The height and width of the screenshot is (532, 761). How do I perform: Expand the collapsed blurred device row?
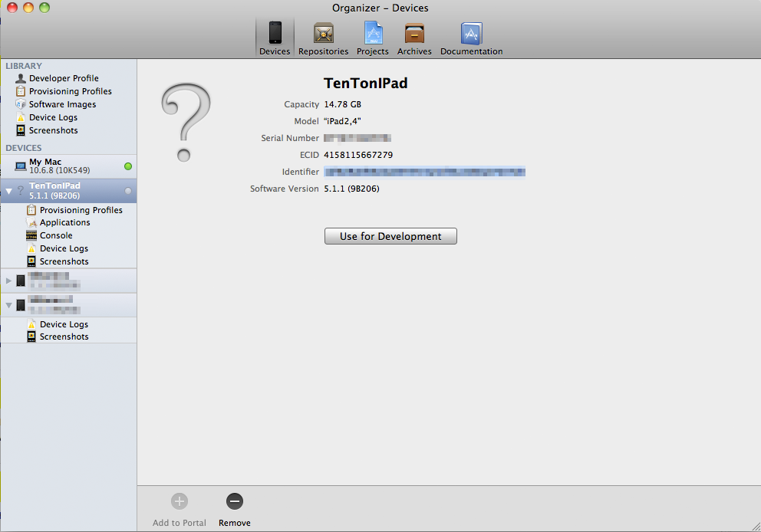click(8, 281)
